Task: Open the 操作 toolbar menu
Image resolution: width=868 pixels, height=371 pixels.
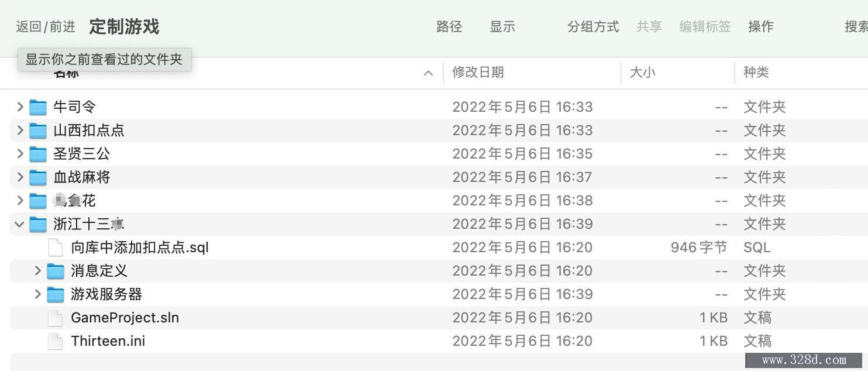Action: [x=760, y=26]
